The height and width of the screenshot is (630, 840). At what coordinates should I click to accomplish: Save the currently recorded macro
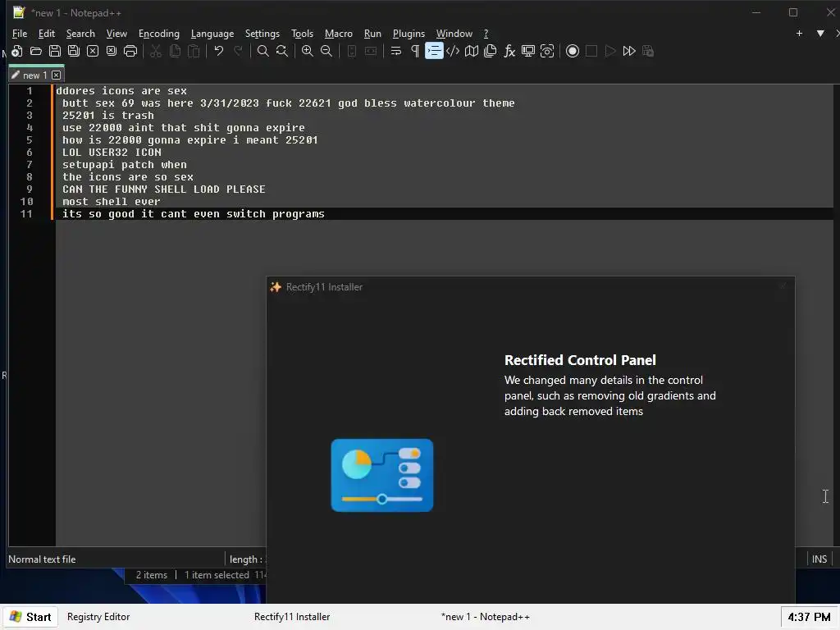[648, 51]
